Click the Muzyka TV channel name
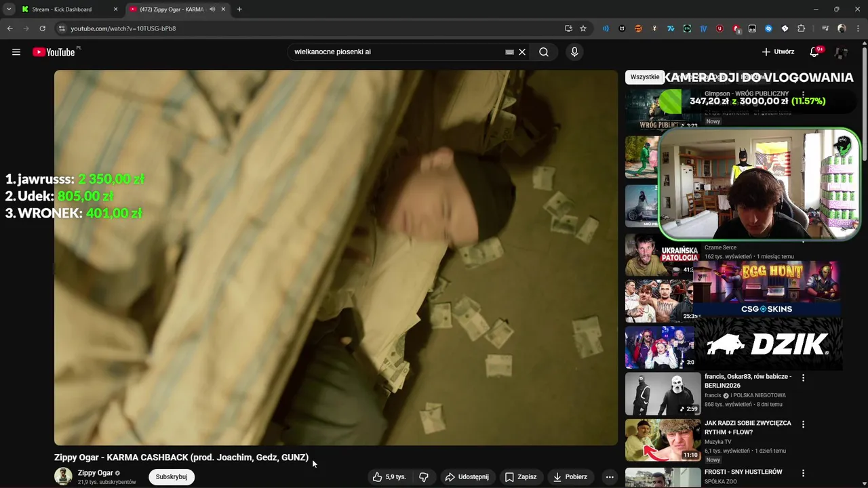868x488 pixels. (719, 442)
